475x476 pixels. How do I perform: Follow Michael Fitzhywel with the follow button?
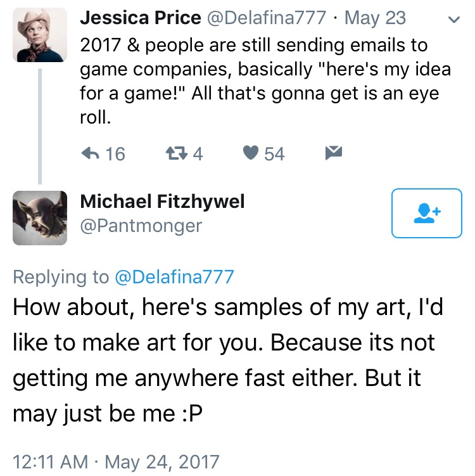[x=426, y=213]
